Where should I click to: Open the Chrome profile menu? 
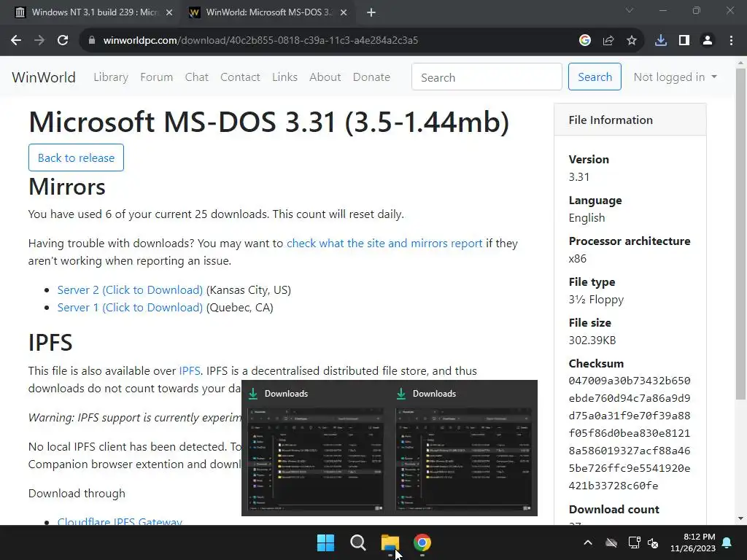708,41
